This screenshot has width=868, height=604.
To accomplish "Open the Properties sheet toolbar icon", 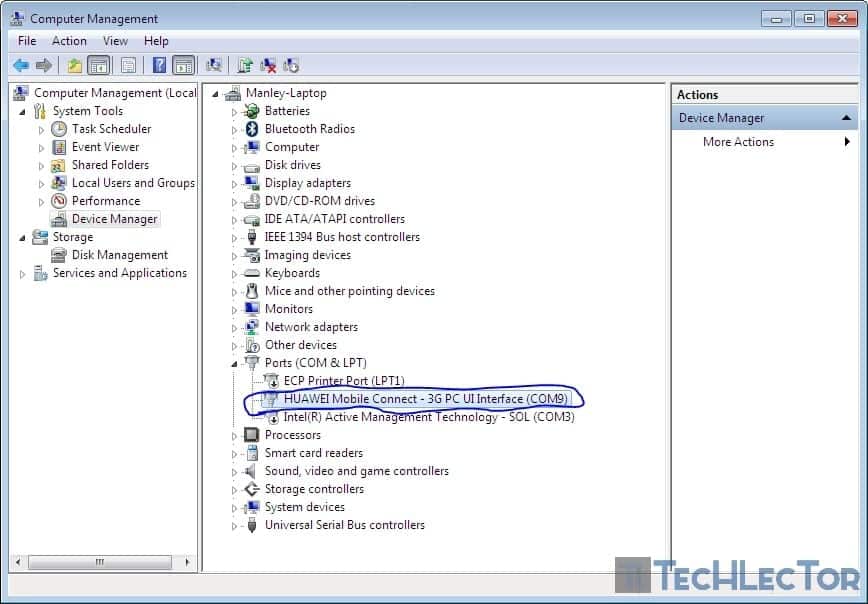I will [x=128, y=66].
